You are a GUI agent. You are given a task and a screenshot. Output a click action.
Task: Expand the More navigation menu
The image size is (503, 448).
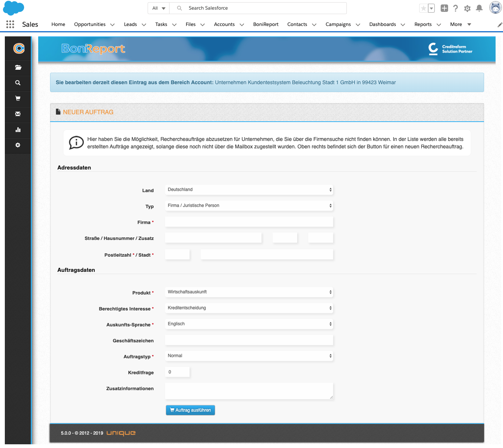tap(460, 24)
